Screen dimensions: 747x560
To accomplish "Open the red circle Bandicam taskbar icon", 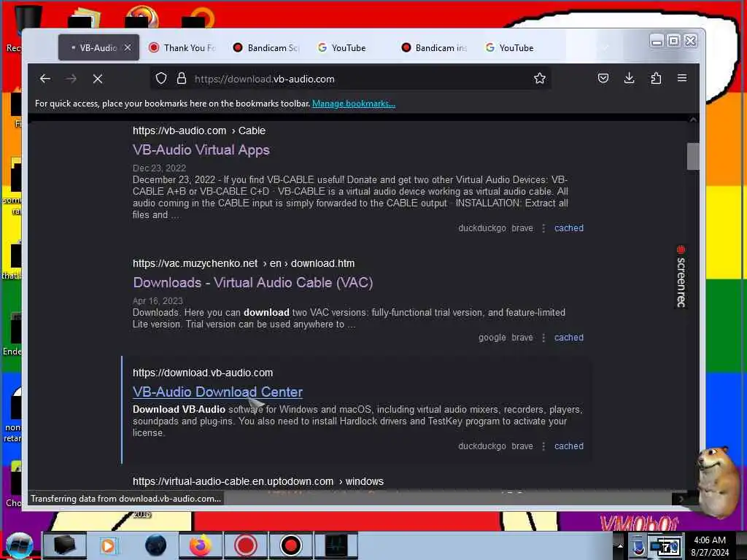I will [245, 545].
